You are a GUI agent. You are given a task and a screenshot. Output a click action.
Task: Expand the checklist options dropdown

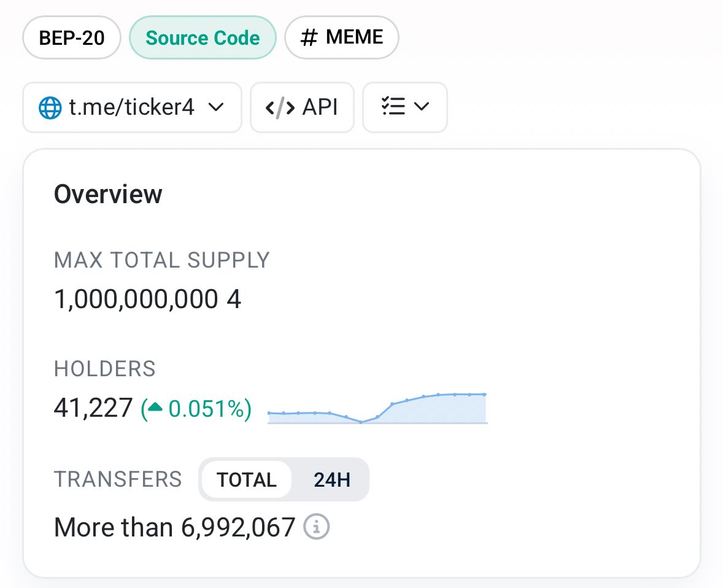(405, 107)
